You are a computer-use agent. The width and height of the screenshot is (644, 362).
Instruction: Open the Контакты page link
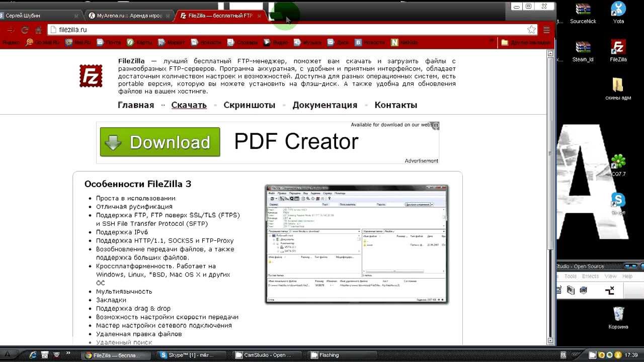click(x=396, y=105)
